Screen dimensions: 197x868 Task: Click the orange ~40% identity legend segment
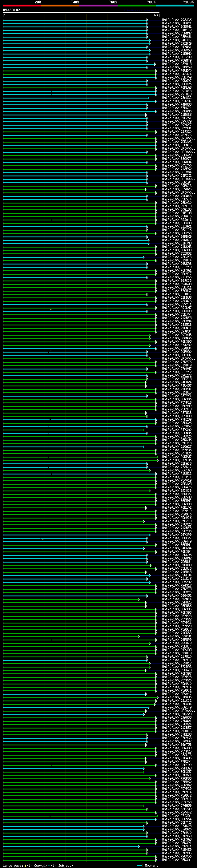60,6
